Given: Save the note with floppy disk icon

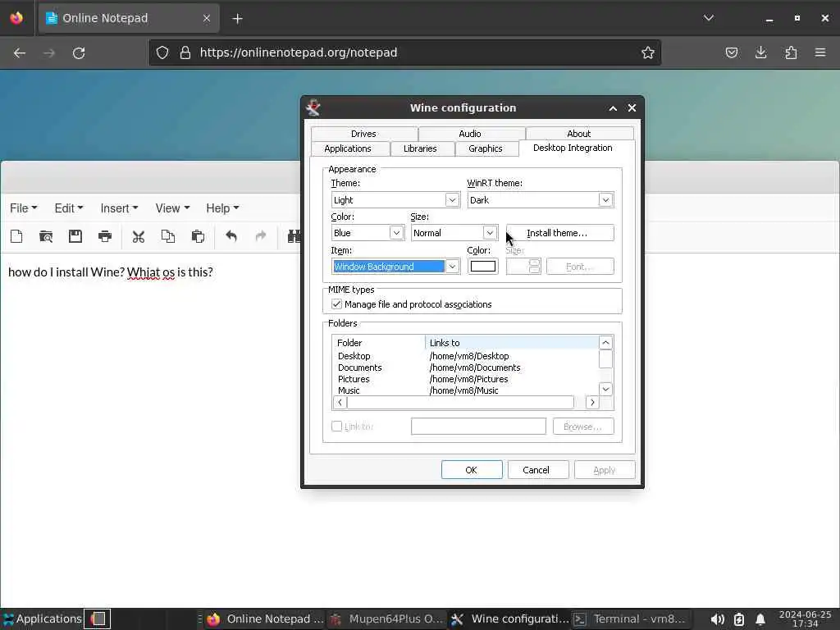Looking at the screenshot, I should pos(75,236).
